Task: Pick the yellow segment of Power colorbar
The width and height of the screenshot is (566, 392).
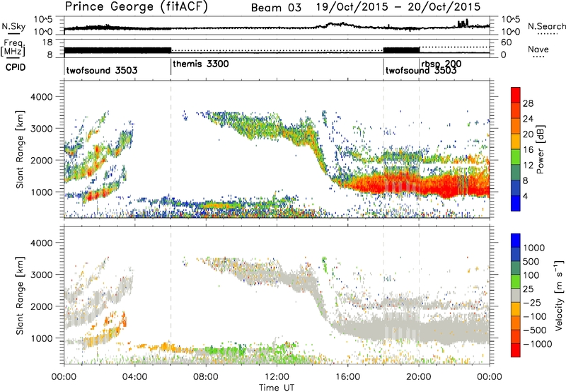Action: coord(516,142)
